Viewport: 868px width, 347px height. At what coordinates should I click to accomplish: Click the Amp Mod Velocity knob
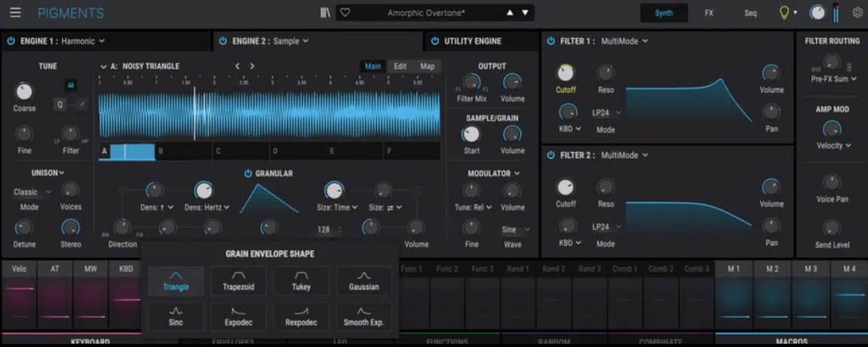coord(832,130)
